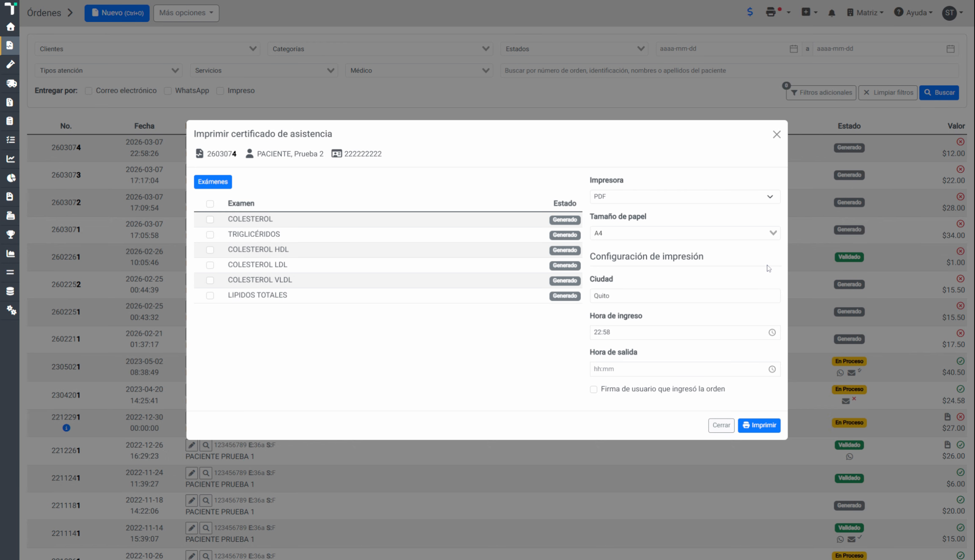975x560 pixels.
Task: Open the checklist icon in sidebar
Action: (10, 140)
